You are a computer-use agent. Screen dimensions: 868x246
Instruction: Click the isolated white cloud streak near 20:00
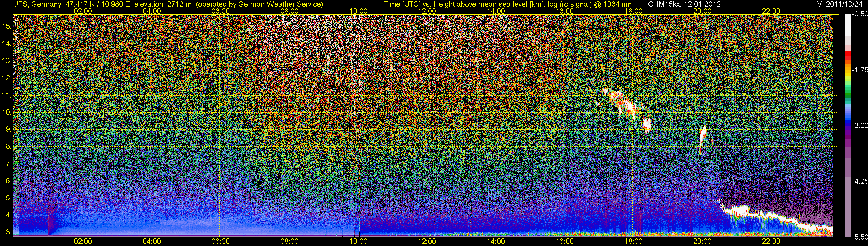pyautogui.click(x=703, y=137)
